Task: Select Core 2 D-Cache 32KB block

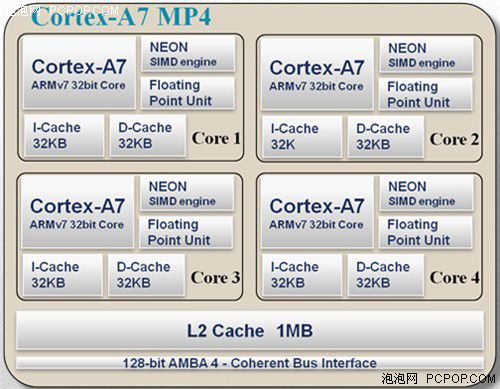Action: pyautogui.click(x=386, y=136)
